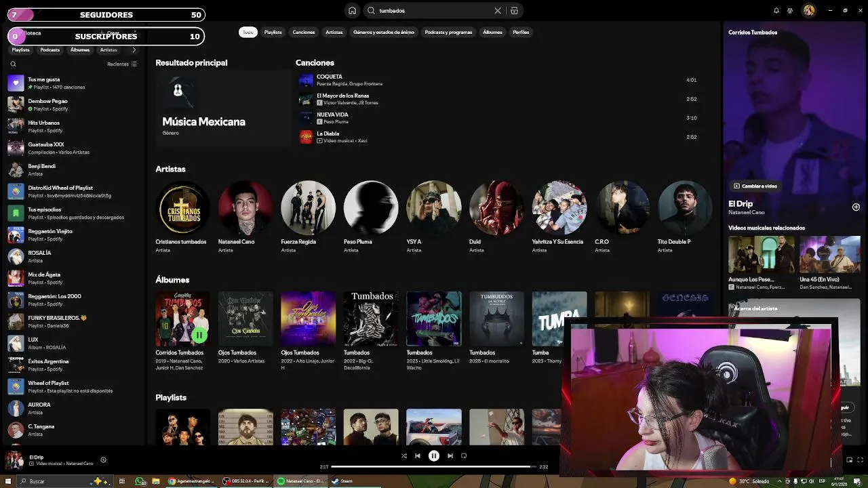Open File Explorer from the taskbar
The image size is (868, 488).
pos(156,481)
